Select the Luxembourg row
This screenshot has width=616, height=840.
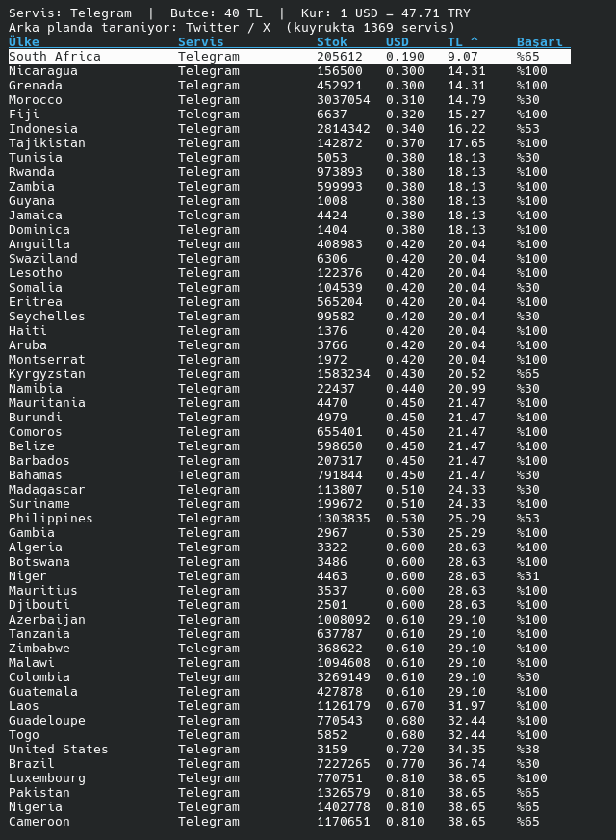[290, 777]
